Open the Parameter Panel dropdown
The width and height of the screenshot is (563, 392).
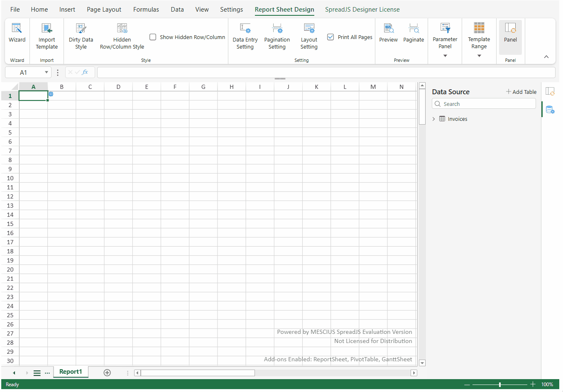click(x=445, y=56)
